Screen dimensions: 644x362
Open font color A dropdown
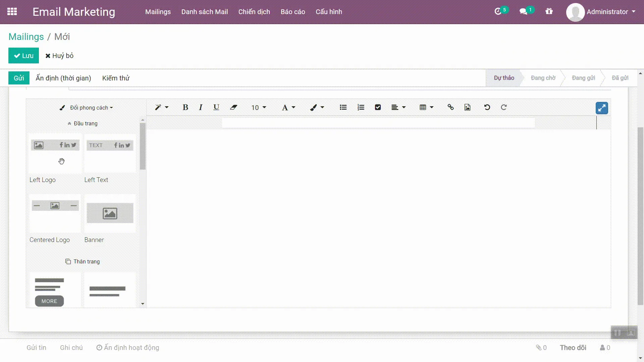point(288,108)
